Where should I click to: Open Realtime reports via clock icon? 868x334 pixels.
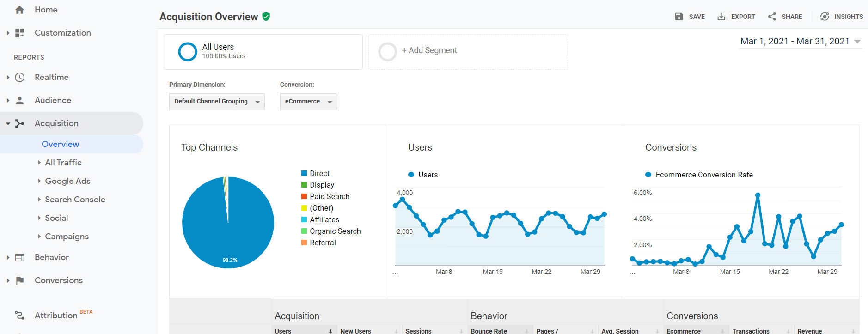[x=19, y=77]
